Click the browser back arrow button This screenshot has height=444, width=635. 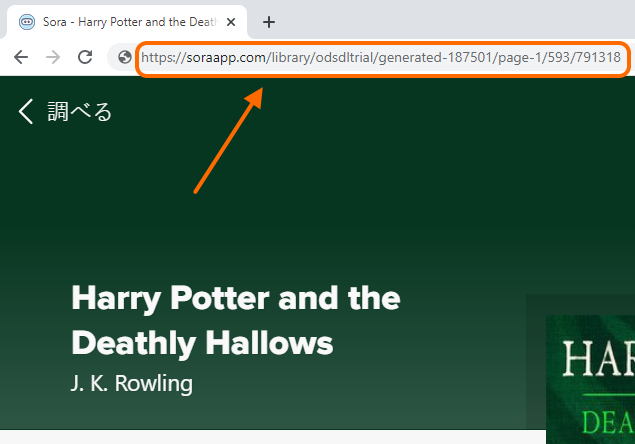21,57
